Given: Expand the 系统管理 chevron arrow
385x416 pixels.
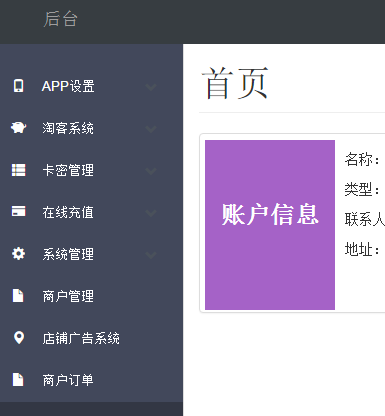Looking at the screenshot, I should [151, 255].
